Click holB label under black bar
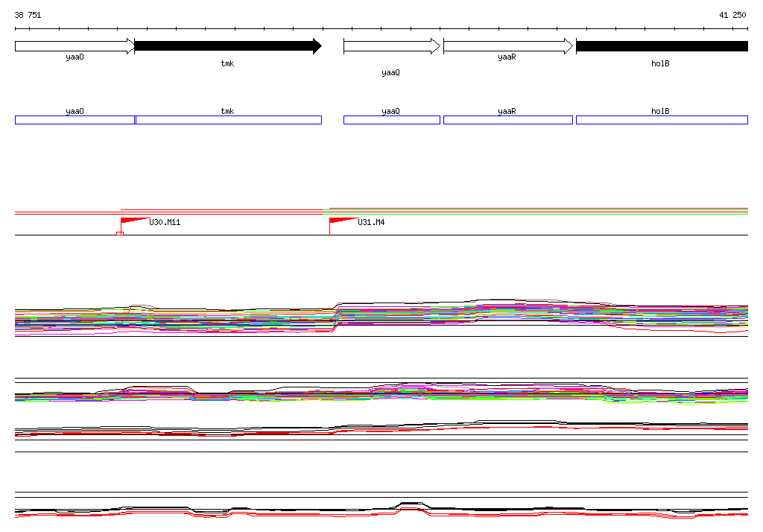 pos(660,64)
